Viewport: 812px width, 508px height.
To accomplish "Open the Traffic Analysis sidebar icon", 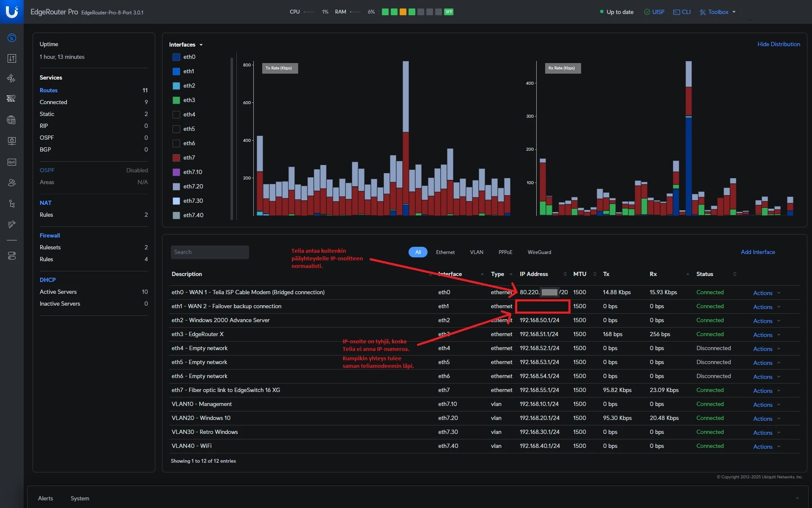I will tap(12, 58).
